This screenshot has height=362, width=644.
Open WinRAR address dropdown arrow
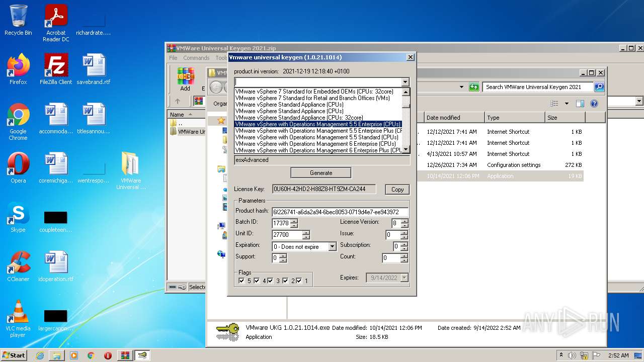click(639, 101)
